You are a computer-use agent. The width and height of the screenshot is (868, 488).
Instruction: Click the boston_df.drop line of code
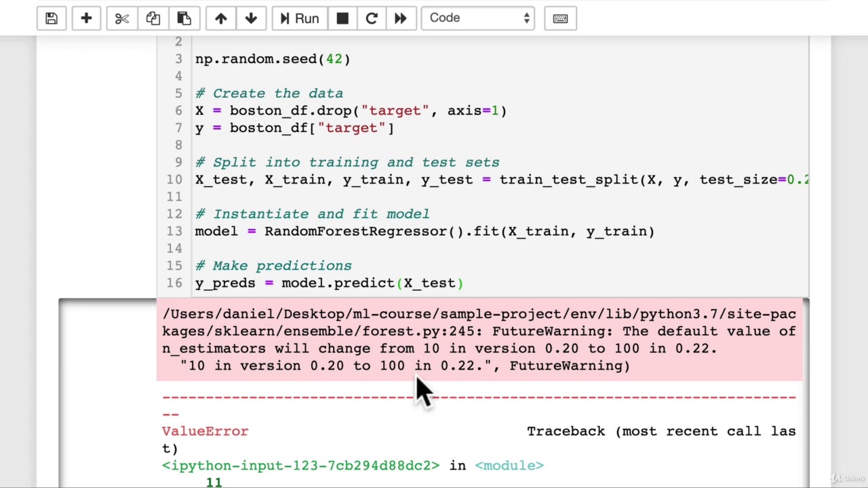point(351,110)
